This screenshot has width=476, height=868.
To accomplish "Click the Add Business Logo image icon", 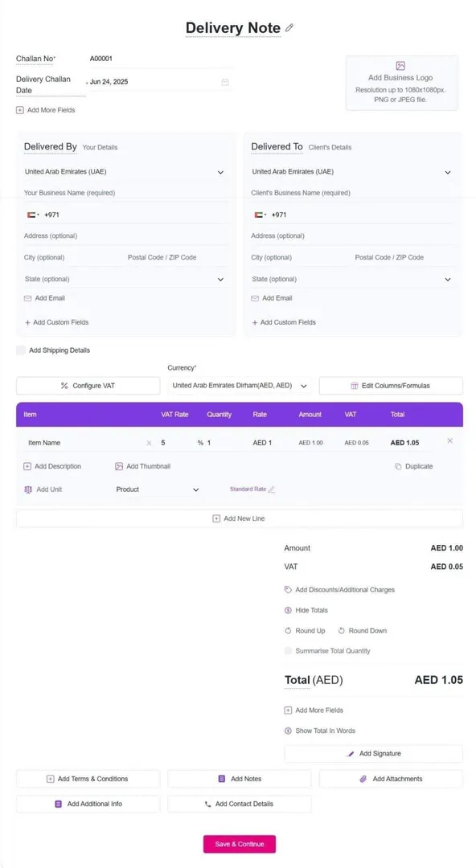I will tap(400, 66).
